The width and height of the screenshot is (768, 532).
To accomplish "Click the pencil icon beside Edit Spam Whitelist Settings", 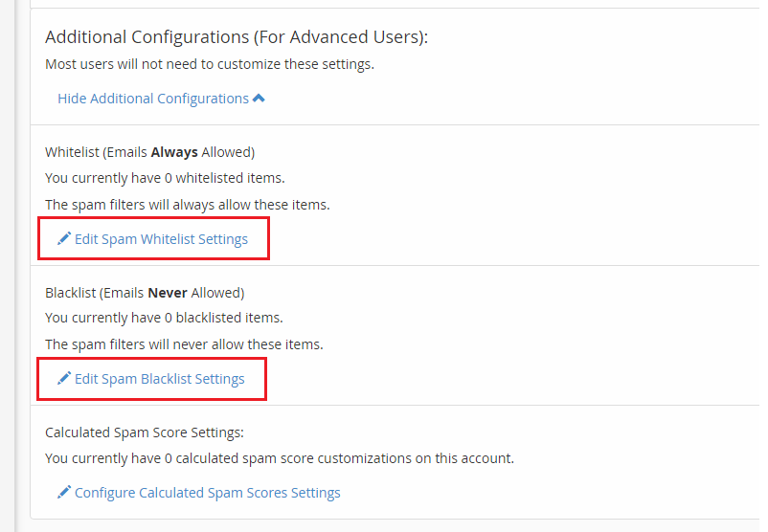I will pyautogui.click(x=63, y=238).
